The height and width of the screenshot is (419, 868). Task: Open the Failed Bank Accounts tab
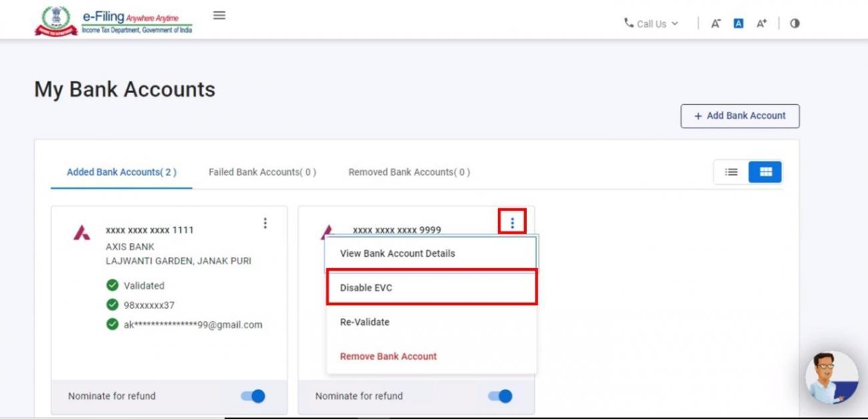coord(262,172)
